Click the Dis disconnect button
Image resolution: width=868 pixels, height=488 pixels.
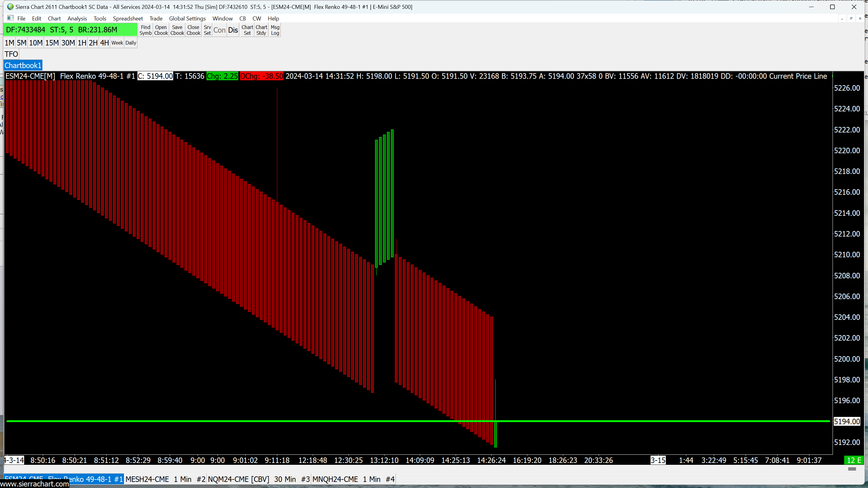(233, 30)
